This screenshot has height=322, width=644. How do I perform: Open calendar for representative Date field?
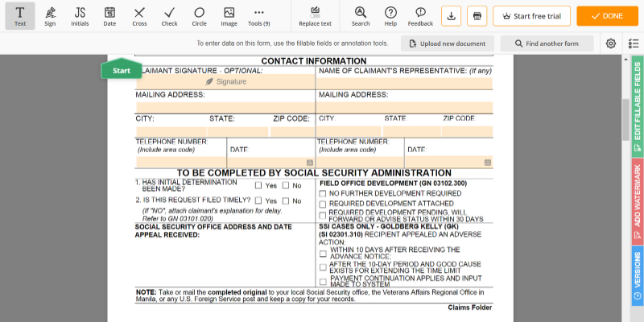click(x=488, y=163)
